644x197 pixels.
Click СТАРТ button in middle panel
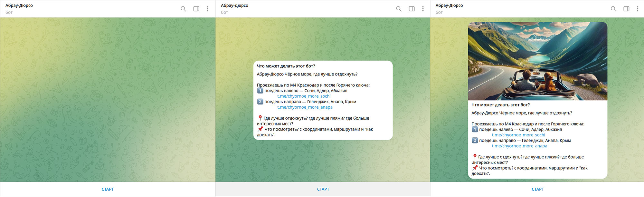pos(323,189)
